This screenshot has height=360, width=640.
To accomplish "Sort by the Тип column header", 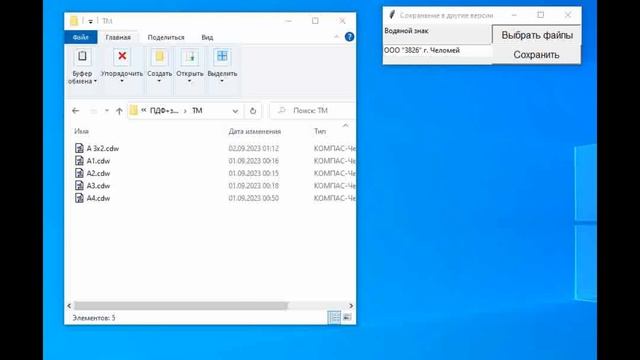I will 320,131.
